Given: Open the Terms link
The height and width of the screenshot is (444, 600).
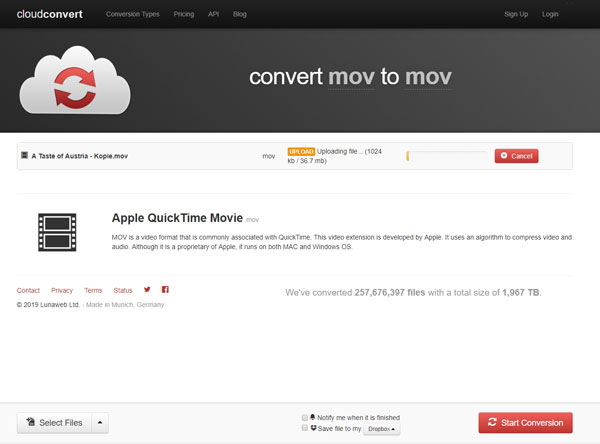Looking at the screenshot, I should pyautogui.click(x=93, y=291).
